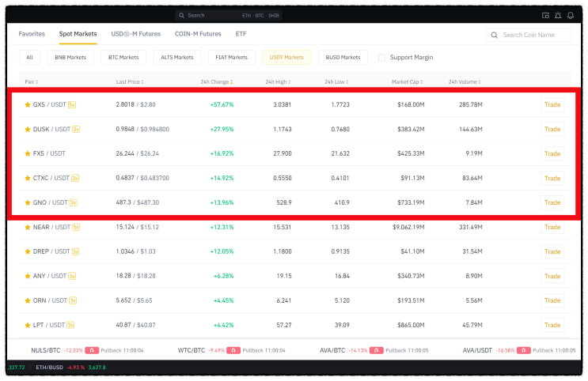
Task: Click the alarm icon in the top bar
Action: pos(558,15)
